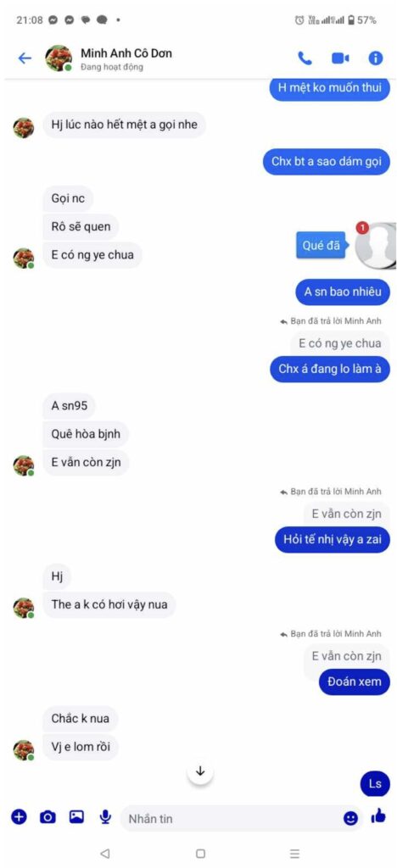Go back using the arrow icon

pos(25,58)
